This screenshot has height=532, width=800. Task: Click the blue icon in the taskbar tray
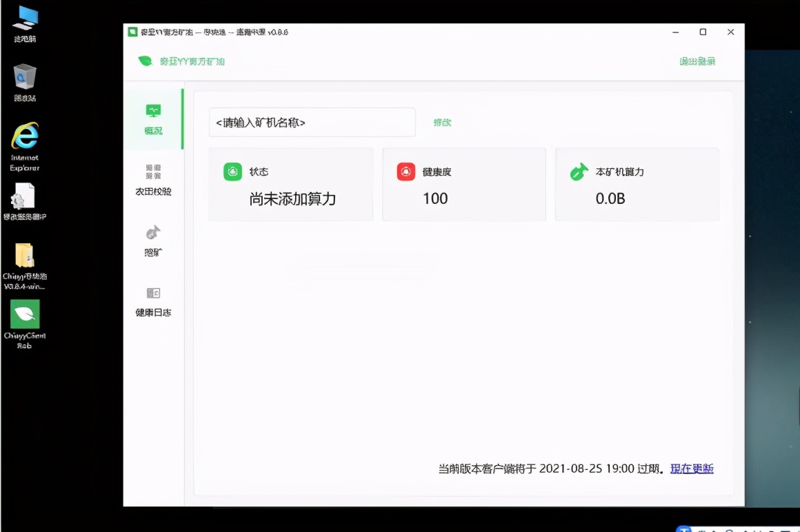point(683,529)
